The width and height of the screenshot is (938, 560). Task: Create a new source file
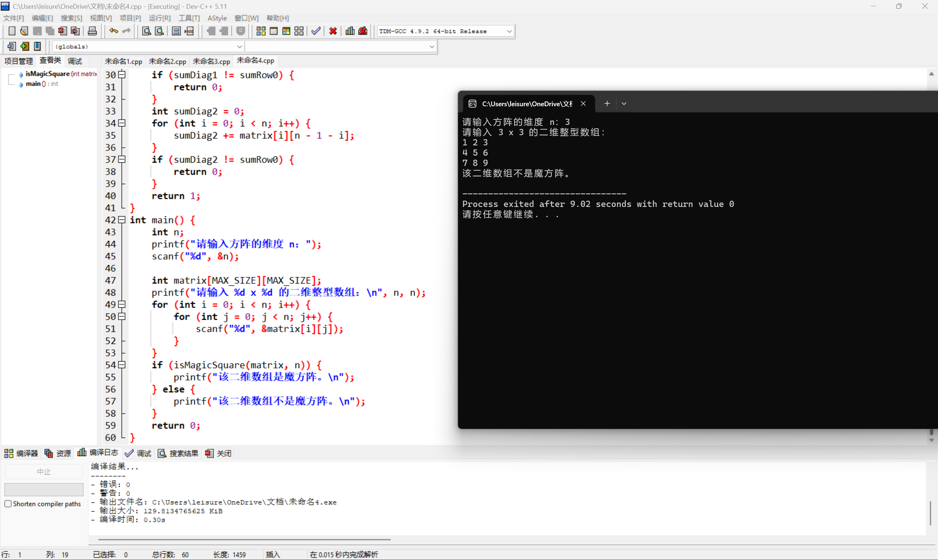pos(12,31)
